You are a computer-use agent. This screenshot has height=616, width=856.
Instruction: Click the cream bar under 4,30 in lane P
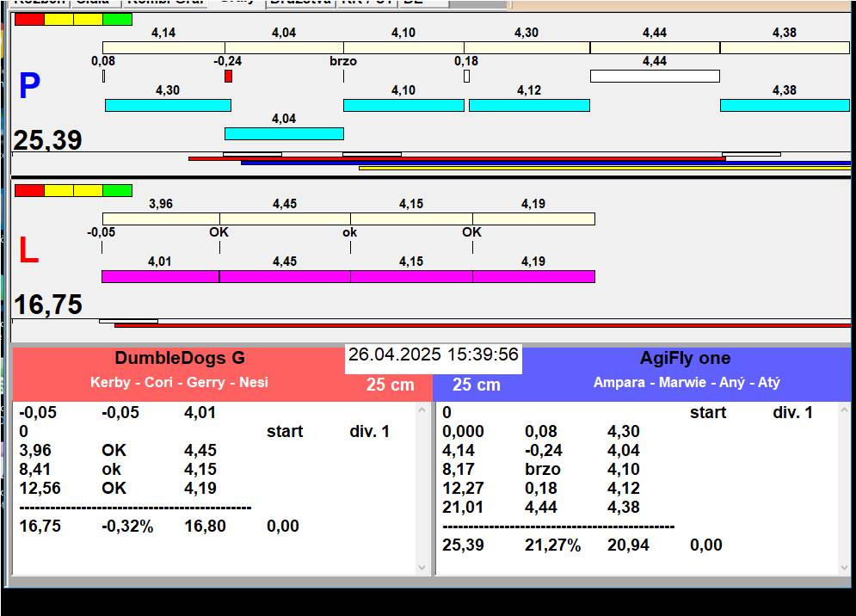pos(527,47)
